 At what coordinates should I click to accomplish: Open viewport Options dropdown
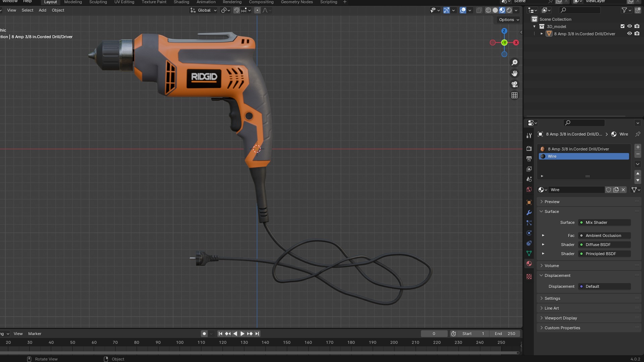click(508, 20)
